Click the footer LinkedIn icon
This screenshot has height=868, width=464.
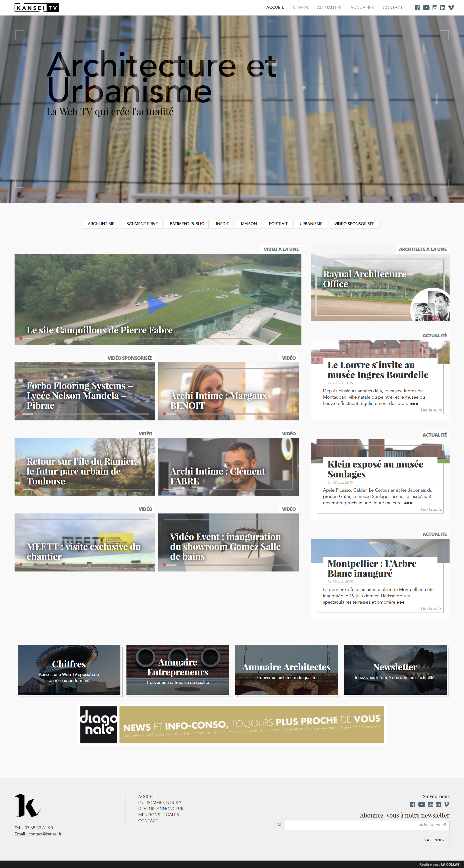pyautogui.click(x=438, y=804)
